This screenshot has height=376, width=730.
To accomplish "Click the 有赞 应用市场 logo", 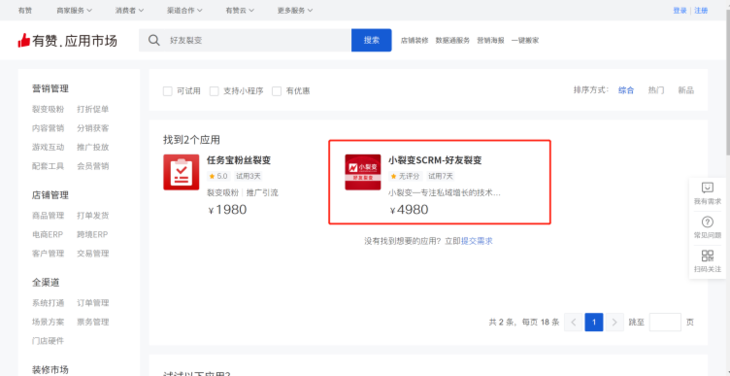I will 68,40.
